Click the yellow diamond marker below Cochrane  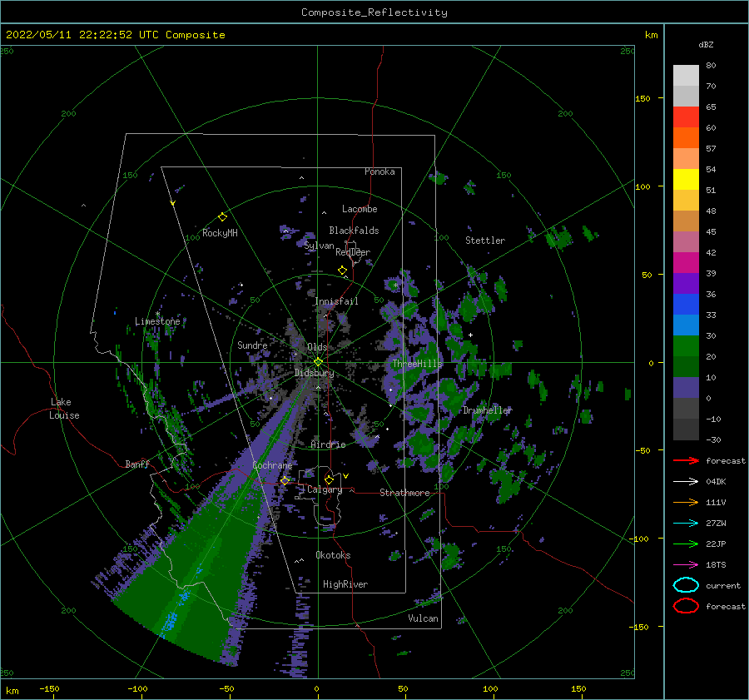(285, 481)
